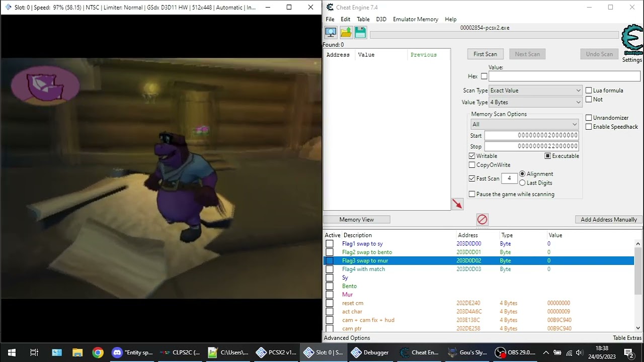
Task: Enable CopyOnWrite checkbox
Action: (x=472, y=165)
